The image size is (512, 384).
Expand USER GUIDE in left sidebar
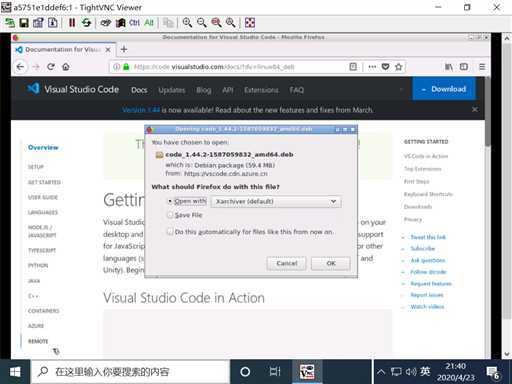(x=43, y=197)
